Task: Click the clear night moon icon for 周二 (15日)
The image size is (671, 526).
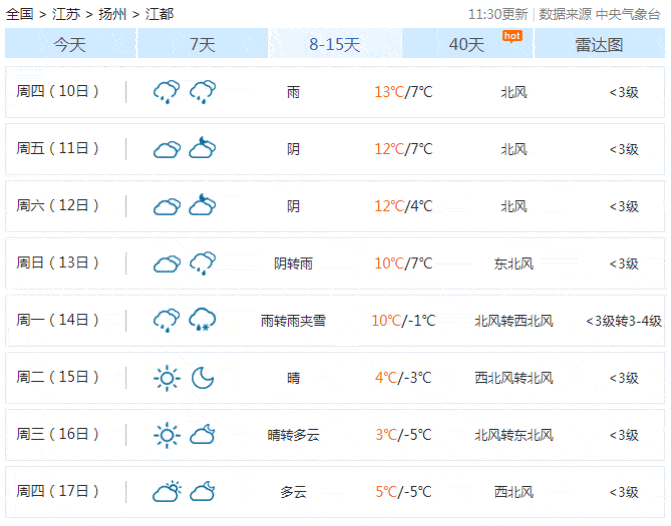Action: (203, 378)
